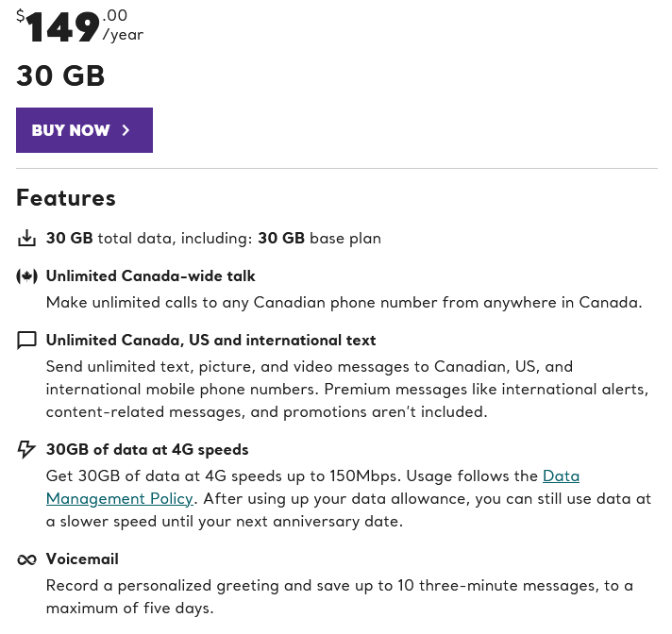Click the voicemail icon
The width and height of the screenshot is (672, 634).
26,559
